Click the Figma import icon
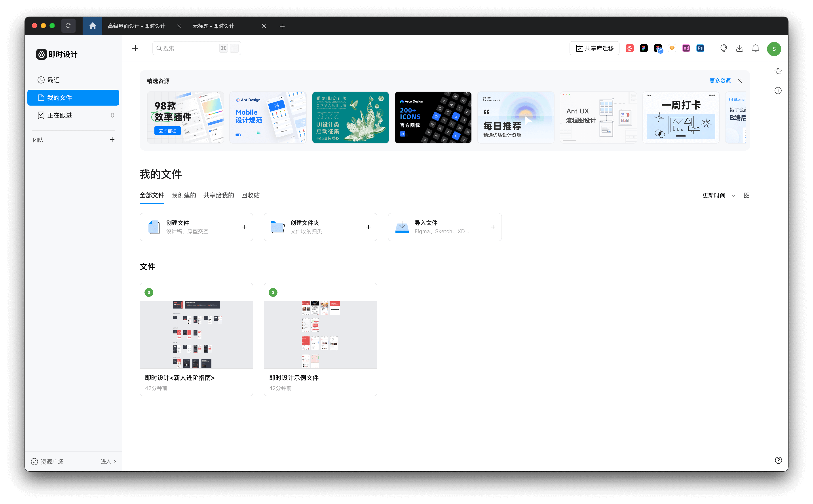Viewport: 813px width, 504px height. 643,48
